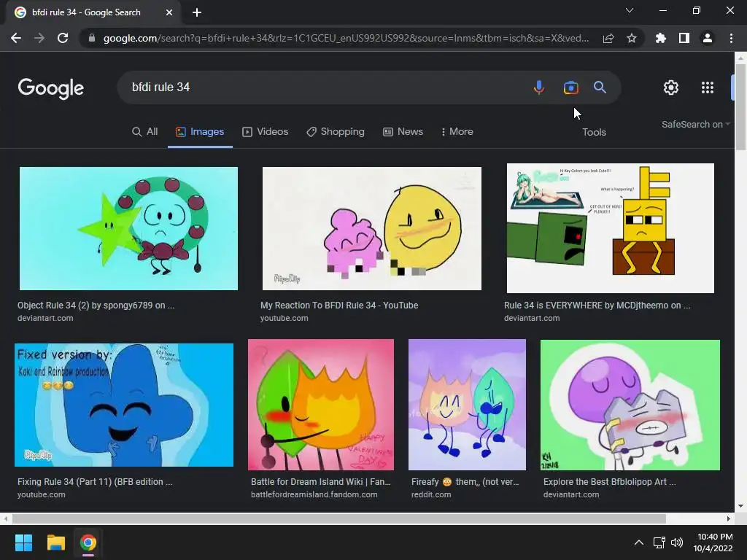
Task: Click horizontal scrollbar thumb
Action: [339, 518]
